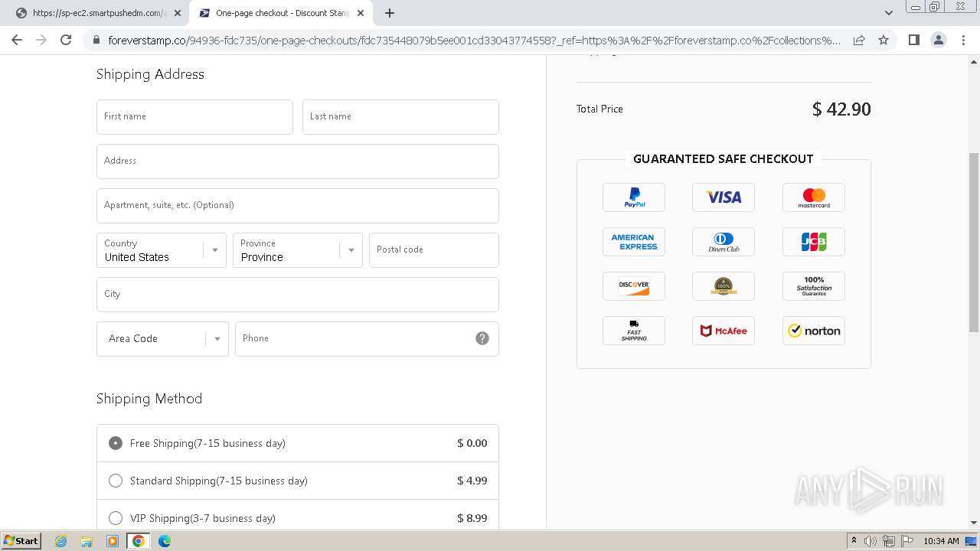
Task: Click the JCB card badge
Action: point(814,242)
